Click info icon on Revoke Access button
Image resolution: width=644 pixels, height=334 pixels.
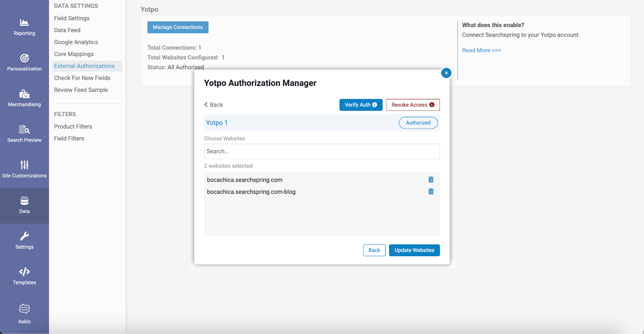(432, 105)
